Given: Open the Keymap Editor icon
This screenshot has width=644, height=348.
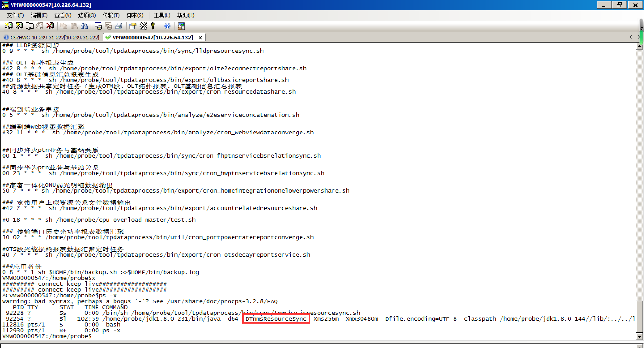Looking at the screenshot, I should 143,26.
